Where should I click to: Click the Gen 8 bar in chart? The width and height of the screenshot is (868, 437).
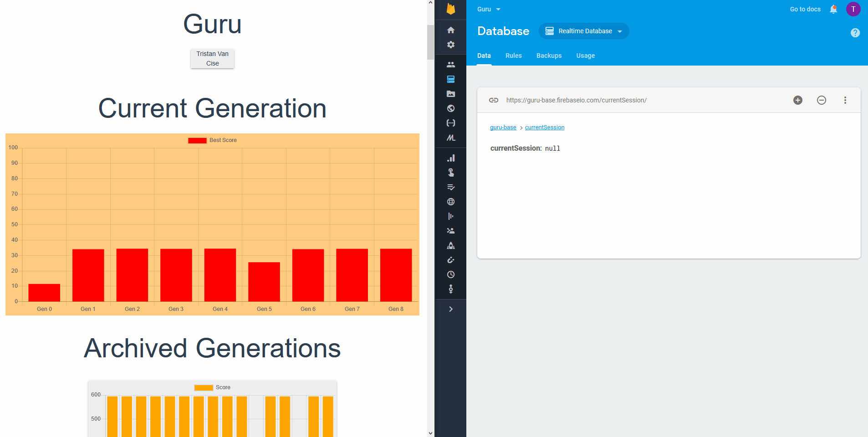pos(396,275)
